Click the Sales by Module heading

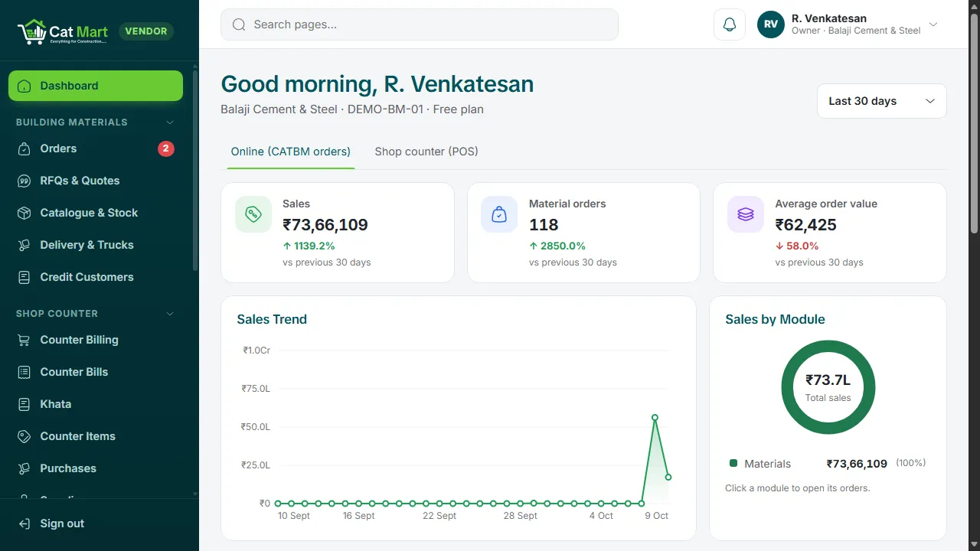(x=775, y=319)
